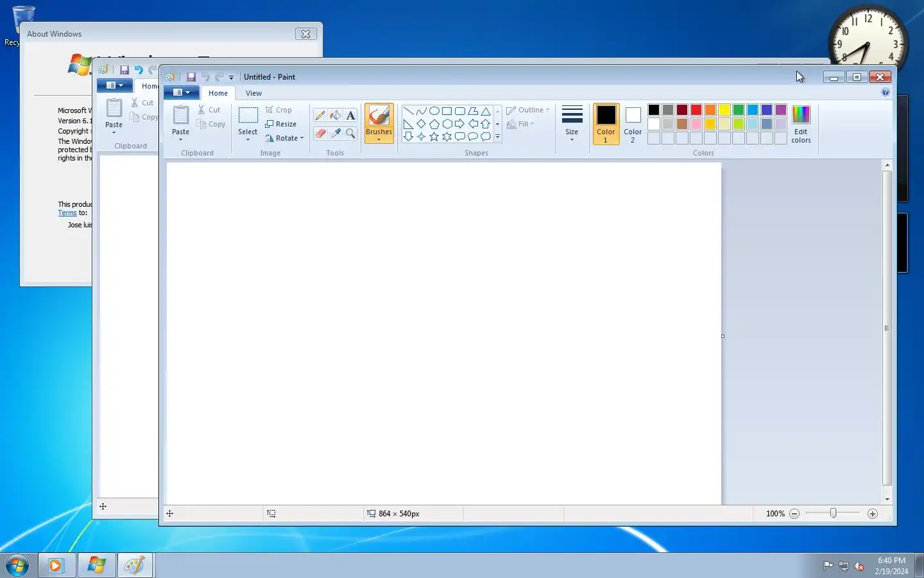This screenshot has height=578, width=924.
Task: Choose the Line shape
Action: pos(408,111)
